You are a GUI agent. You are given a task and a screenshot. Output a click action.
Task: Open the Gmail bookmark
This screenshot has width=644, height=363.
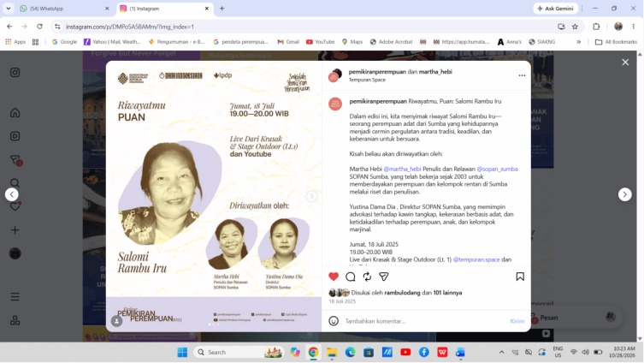pos(288,41)
